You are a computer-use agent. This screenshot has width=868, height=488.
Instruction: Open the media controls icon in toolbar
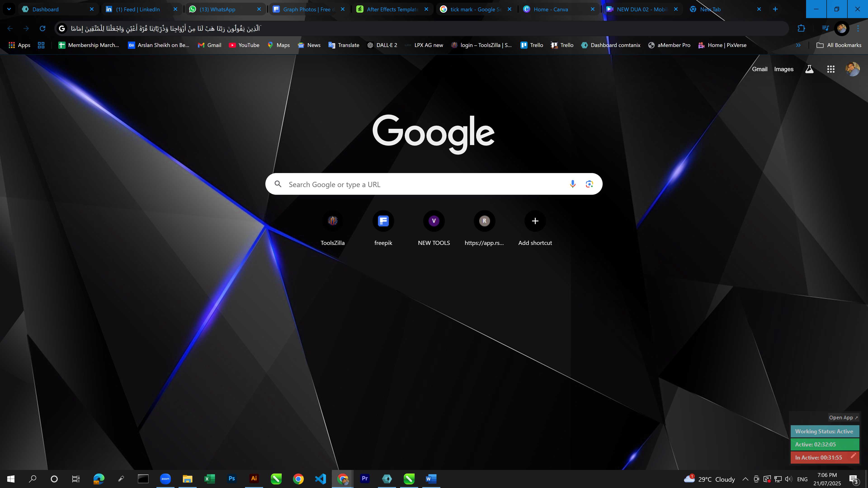pyautogui.click(x=825, y=28)
